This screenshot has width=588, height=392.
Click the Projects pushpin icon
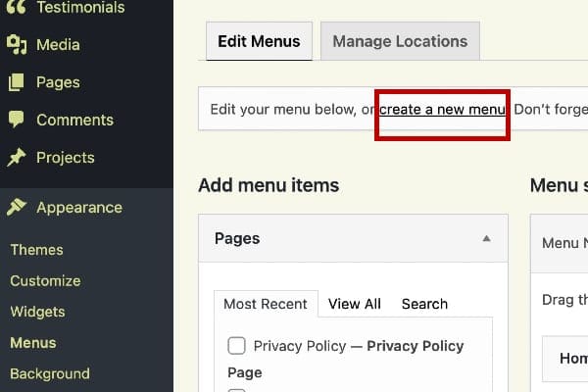[16, 158]
